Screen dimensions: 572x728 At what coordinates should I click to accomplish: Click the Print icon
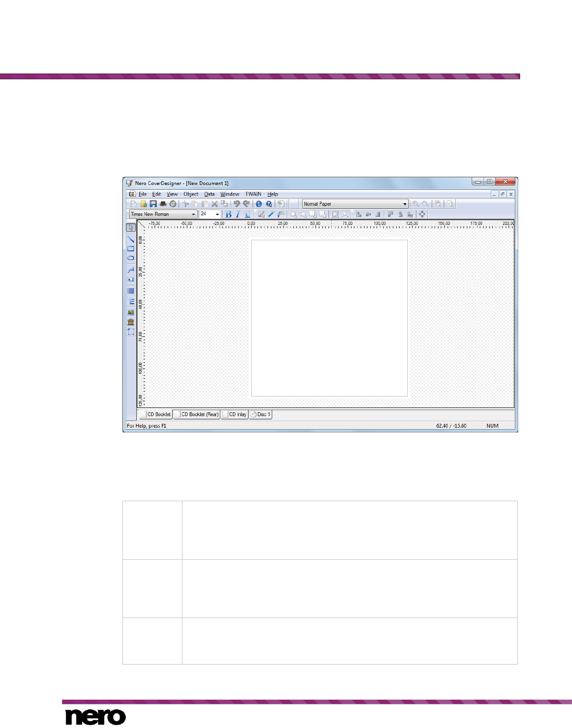coord(163,204)
